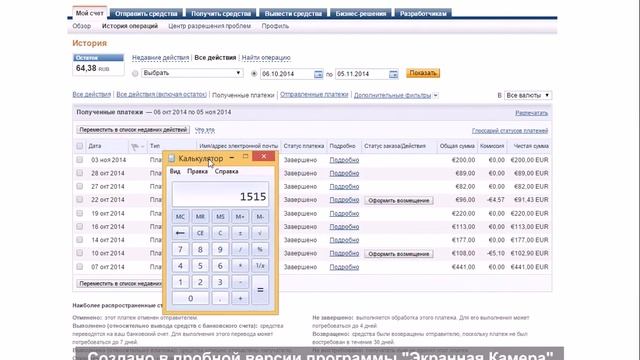Viewport: 640px width, 360px height.
Task: Click the Calculator window title icon
Action: (x=171, y=158)
